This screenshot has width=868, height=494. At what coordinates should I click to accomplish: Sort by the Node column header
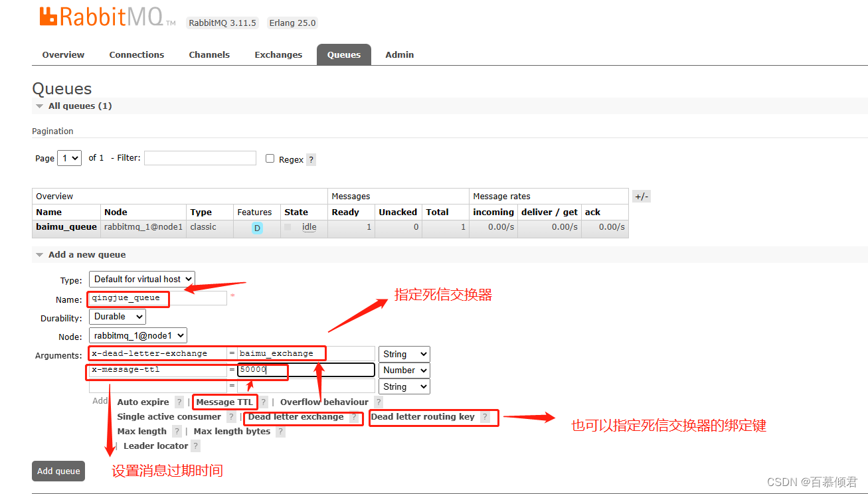[x=116, y=212]
